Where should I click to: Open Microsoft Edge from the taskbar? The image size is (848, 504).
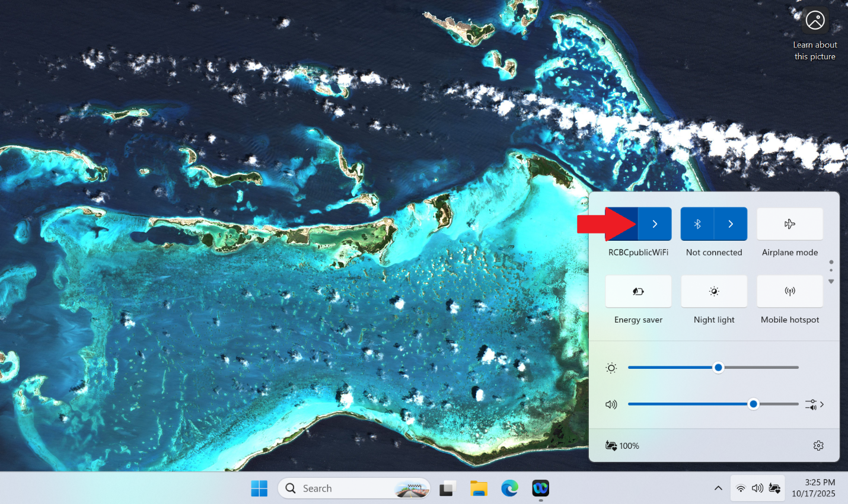pos(509,488)
